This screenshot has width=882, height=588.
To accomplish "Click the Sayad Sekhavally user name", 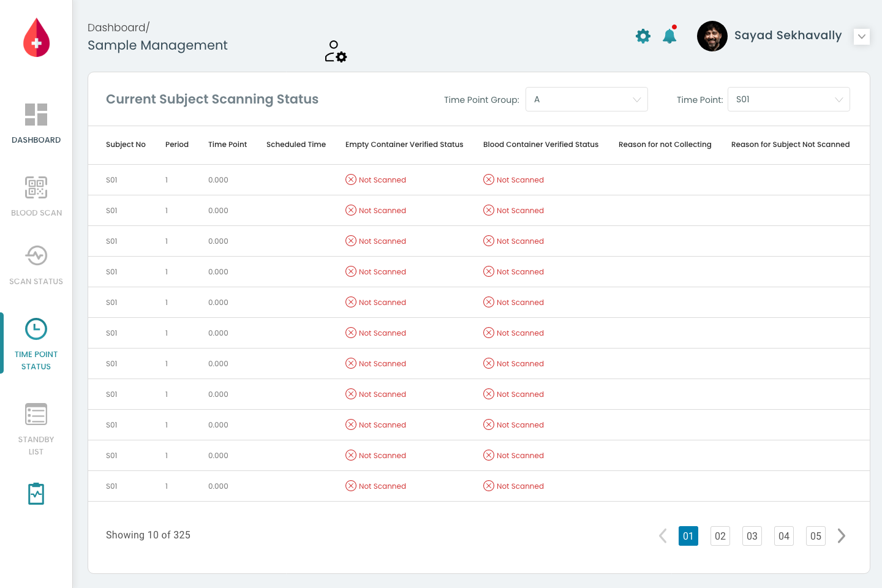I will 788,36.
